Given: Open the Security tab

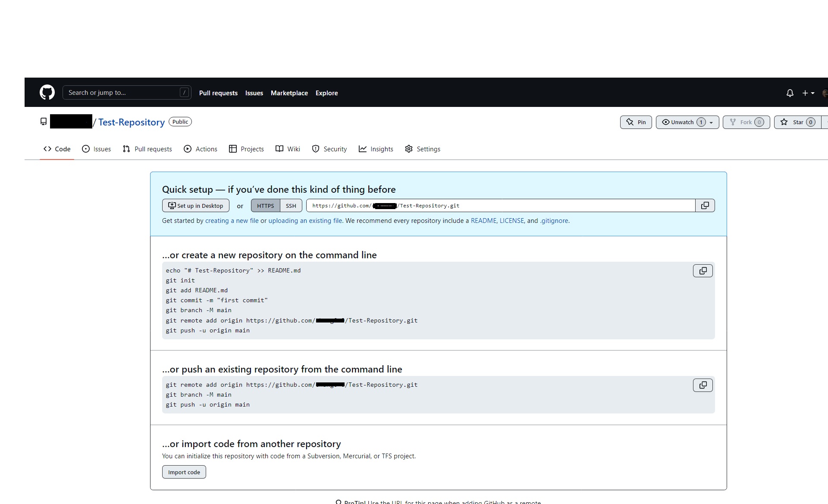Looking at the screenshot, I should [329, 149].
